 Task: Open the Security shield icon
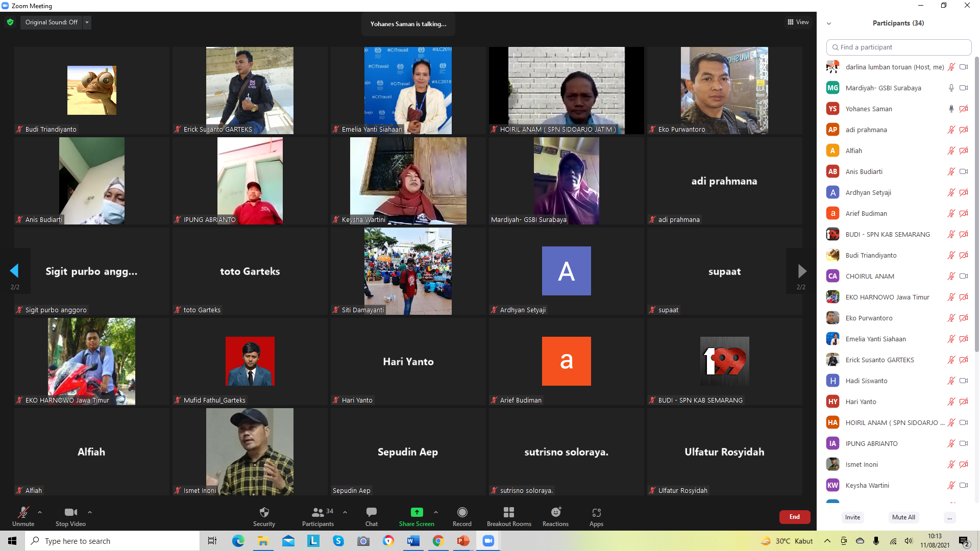(x=264, y=513)
